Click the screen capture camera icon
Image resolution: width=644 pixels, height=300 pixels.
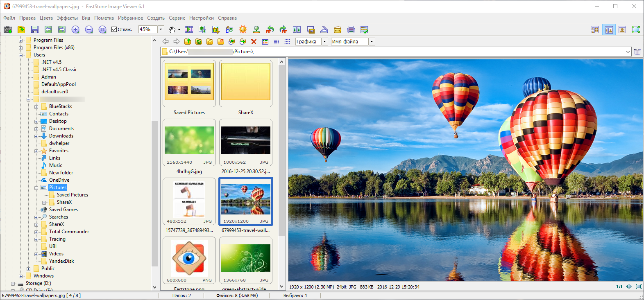click(x=8, y=29)
